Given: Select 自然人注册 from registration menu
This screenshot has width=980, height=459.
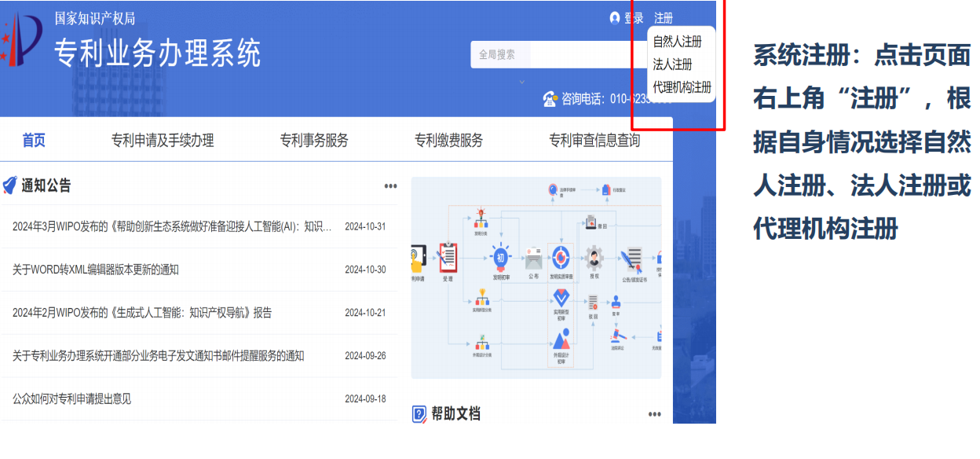Looking at the screenshot, I should pos(677,42).
